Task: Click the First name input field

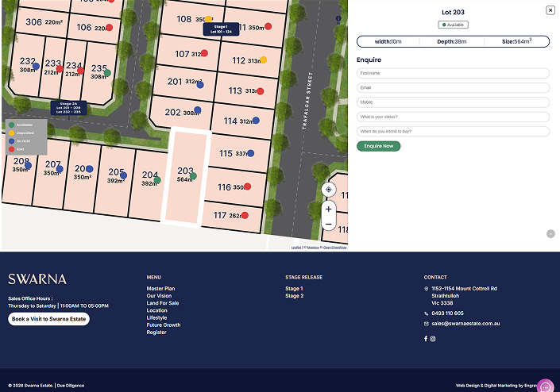Action: (453, 73)
